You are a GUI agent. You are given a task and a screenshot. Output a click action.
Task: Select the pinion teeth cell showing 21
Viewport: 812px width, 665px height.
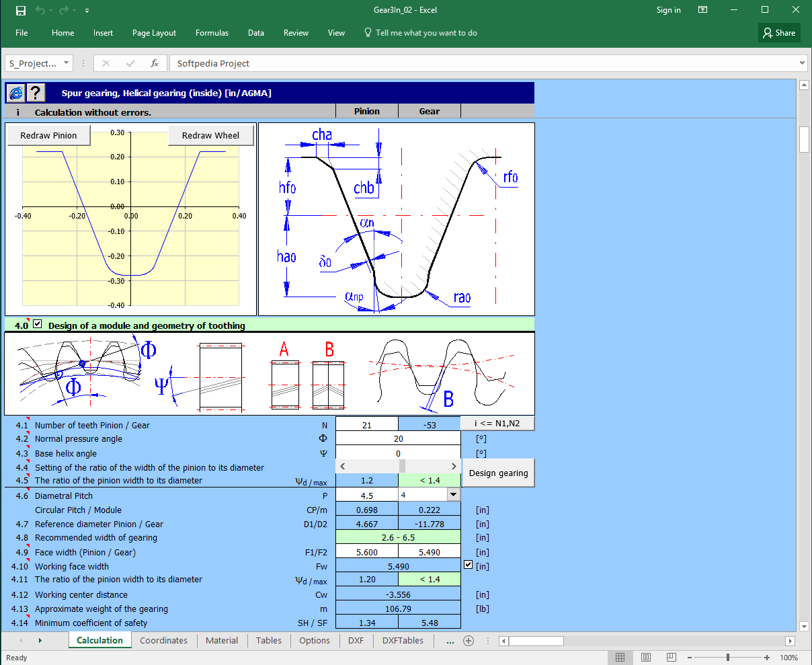click(x=367, y=424)
